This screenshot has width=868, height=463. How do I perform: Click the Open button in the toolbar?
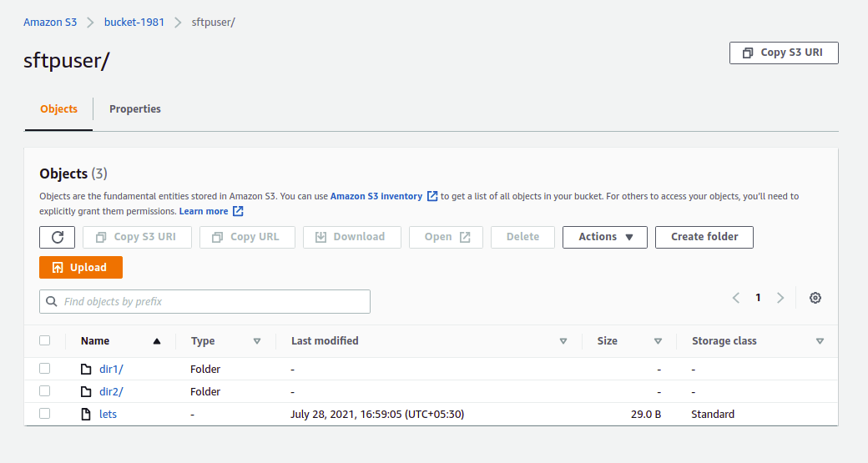(x=447, y=237)
